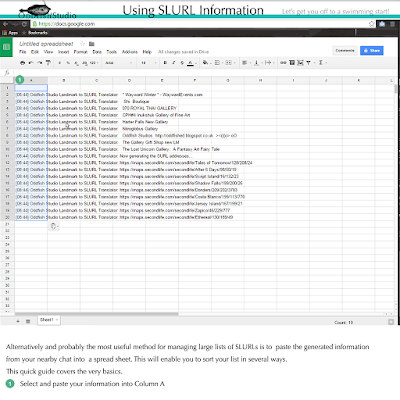
Task: Select the paint format tool
Action: click(48, 63)
